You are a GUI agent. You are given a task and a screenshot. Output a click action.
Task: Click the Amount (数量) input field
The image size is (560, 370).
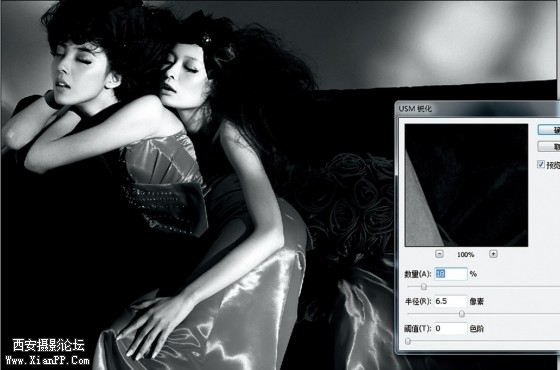tap(451, 274)
